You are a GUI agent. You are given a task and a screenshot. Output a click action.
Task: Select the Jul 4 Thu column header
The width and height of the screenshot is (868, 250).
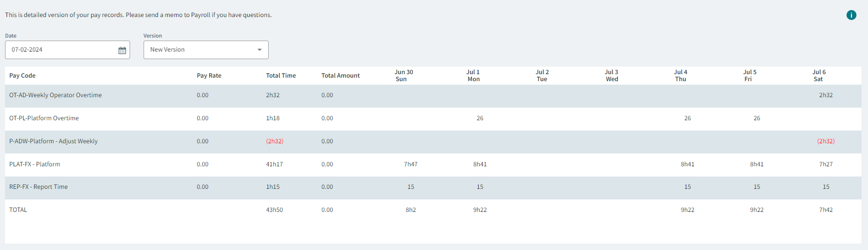[x=680, y=76]
